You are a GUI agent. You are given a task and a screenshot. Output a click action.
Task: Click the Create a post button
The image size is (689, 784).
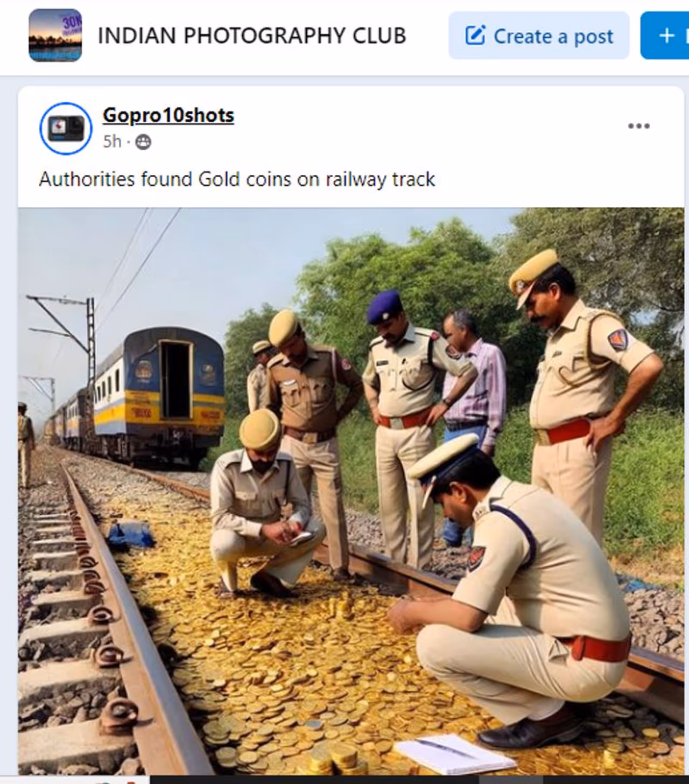coord(539,36)
